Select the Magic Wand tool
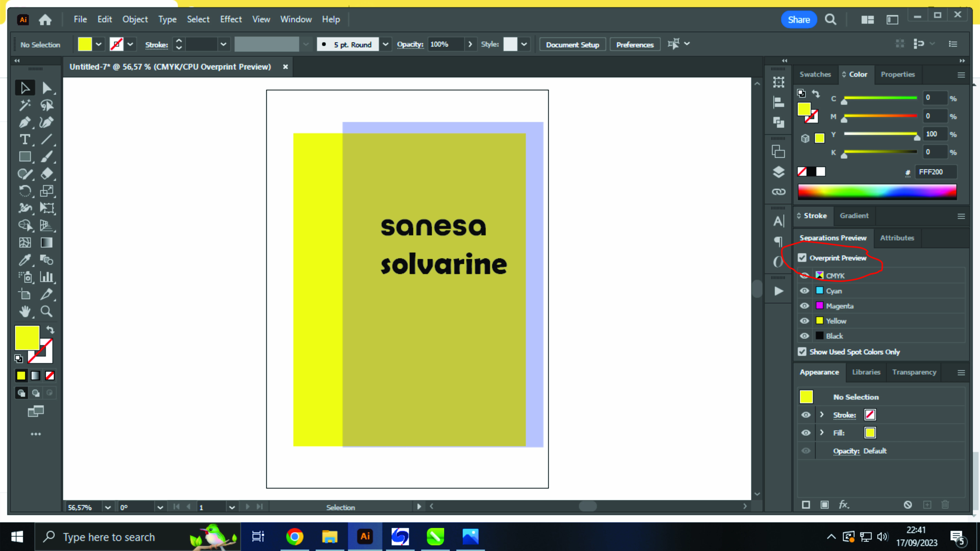The height and width of the screenshot is (551, 980). [x=25, y=105]
